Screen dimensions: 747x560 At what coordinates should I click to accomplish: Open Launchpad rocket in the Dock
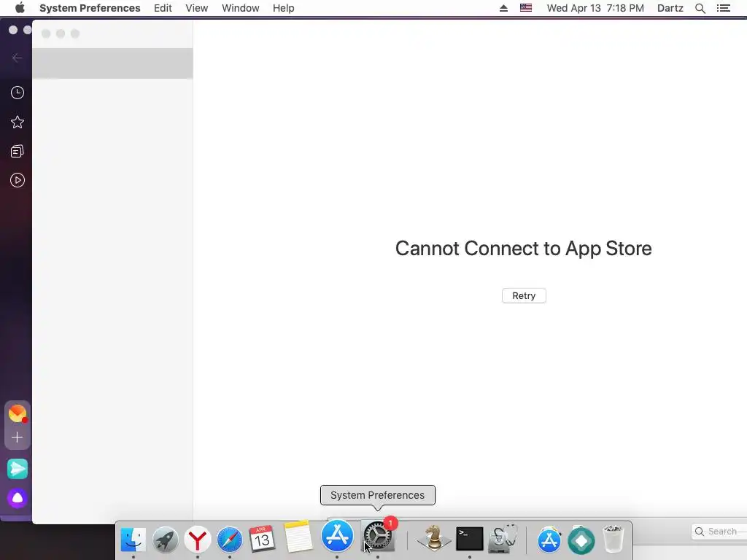[x=166, y=540]
